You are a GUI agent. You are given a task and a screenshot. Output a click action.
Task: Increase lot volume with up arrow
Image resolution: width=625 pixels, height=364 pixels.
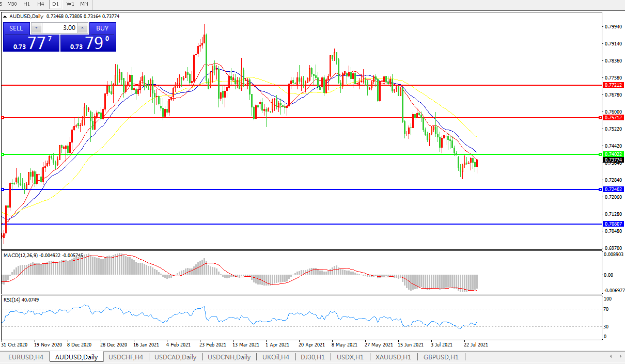click(x=83, y=28)
